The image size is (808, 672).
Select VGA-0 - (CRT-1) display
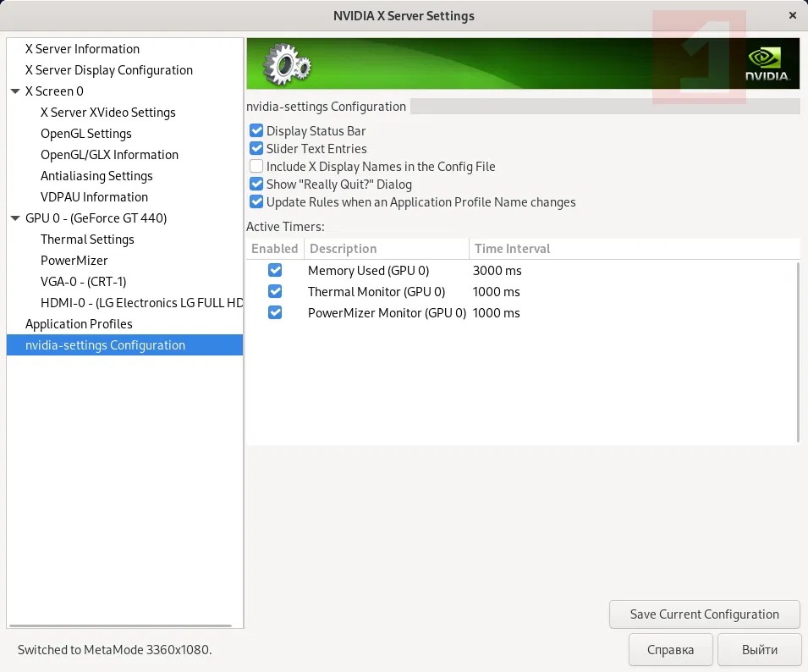(84, 281)
